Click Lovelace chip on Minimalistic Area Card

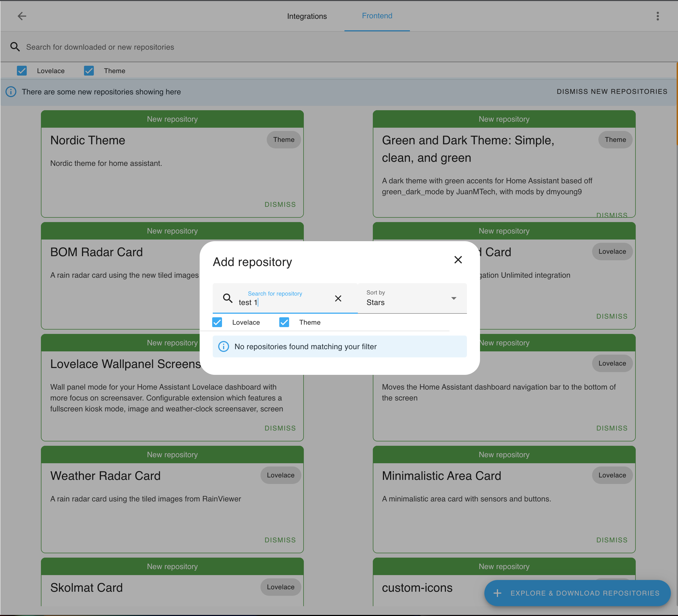point(612,475)
